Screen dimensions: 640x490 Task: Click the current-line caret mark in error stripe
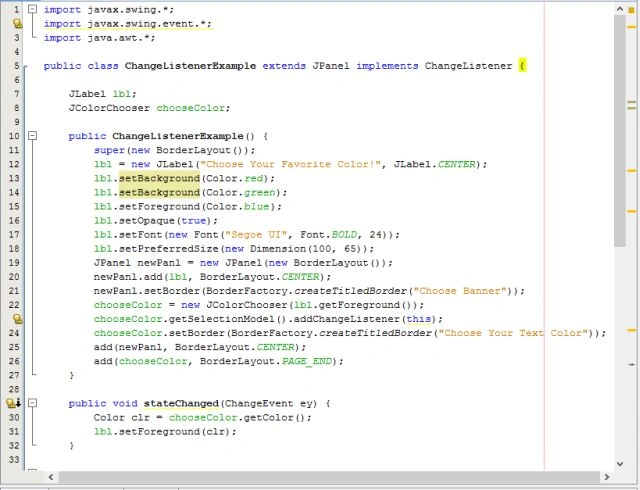(631, 364)
